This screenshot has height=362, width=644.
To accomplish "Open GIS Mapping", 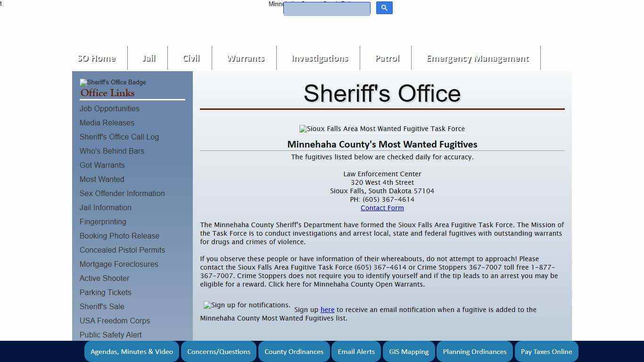I will [408, 351].
